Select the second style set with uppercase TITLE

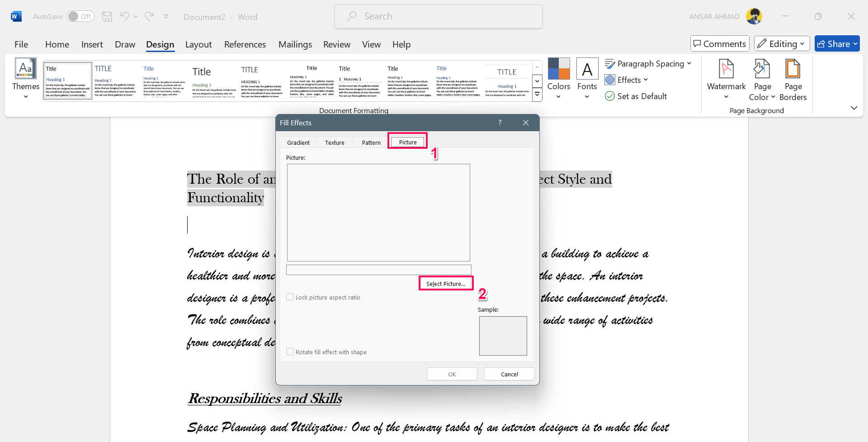coord(116,81)
